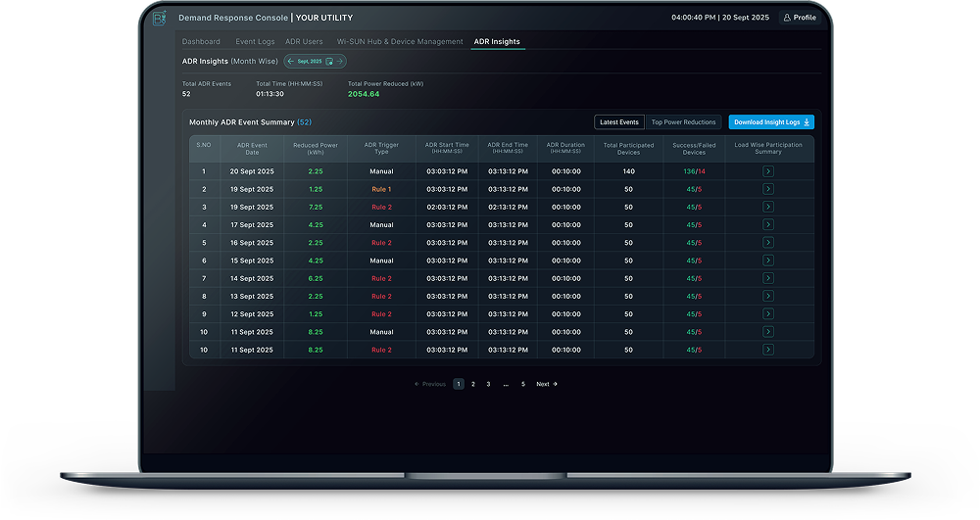Click the 12 Sept 2025 date cell
Image resolution: width=980 pixels, height=520 pixels.
click(252, 314)
